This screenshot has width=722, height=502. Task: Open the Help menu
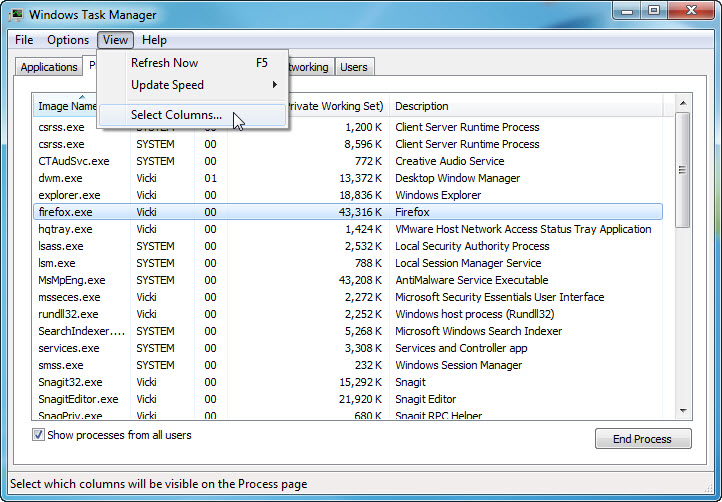coord(154,40)
